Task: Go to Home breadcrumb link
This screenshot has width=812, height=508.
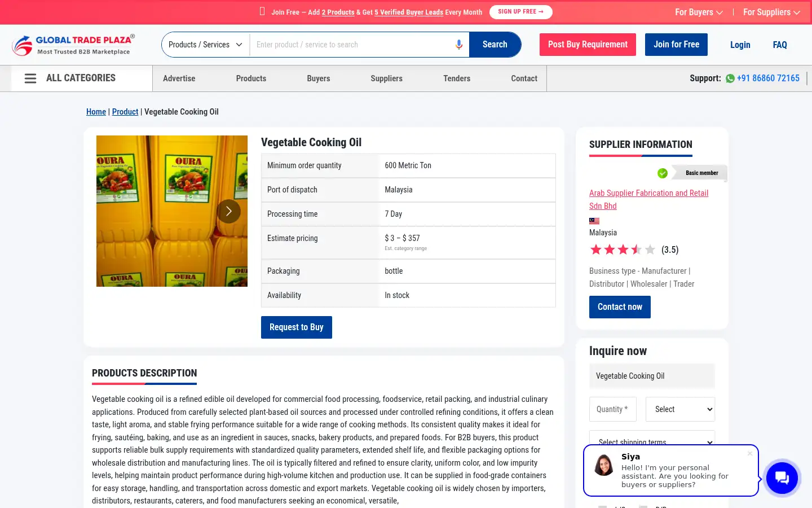Action: (x=96, y=112)
